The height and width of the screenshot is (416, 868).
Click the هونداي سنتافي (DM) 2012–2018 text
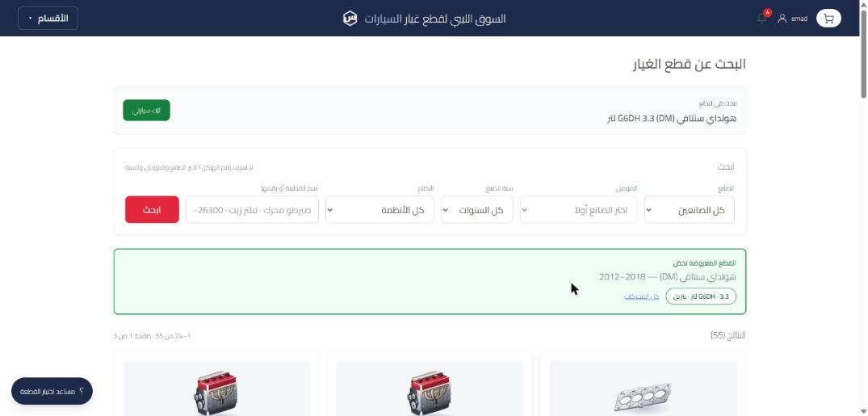coord(668,276)
